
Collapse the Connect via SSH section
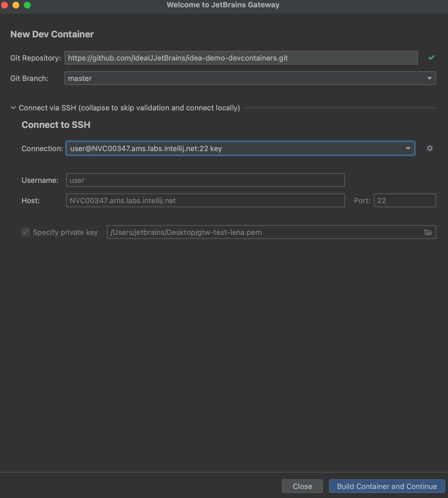13,108
